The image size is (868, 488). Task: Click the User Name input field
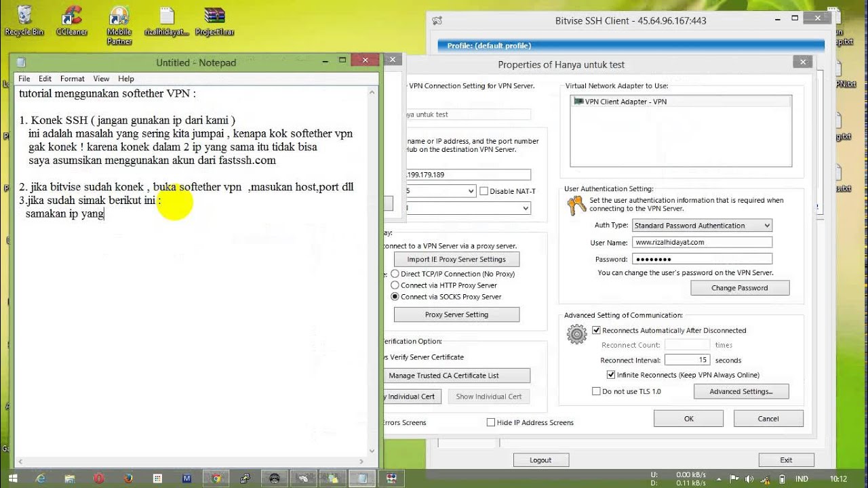702,242
